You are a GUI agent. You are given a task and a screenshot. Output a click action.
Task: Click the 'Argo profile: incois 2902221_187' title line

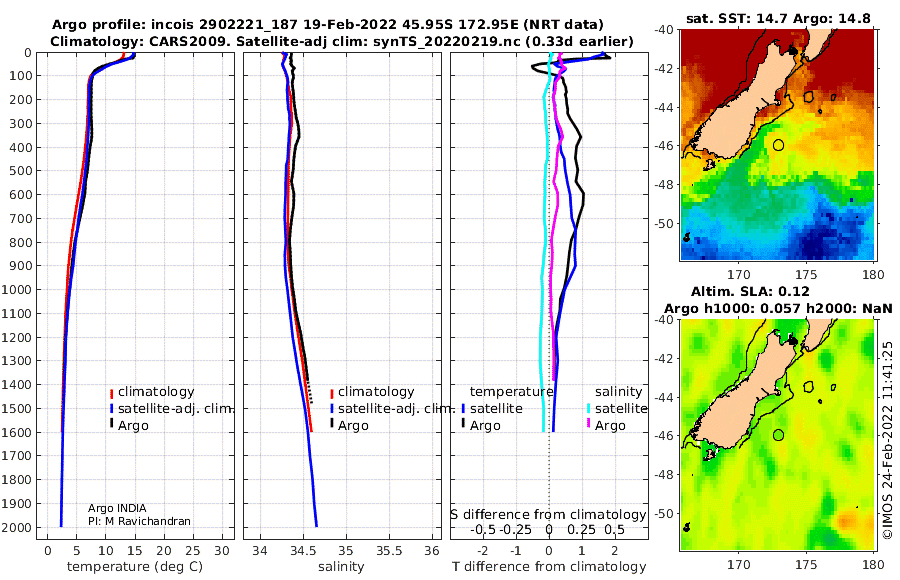328,25
